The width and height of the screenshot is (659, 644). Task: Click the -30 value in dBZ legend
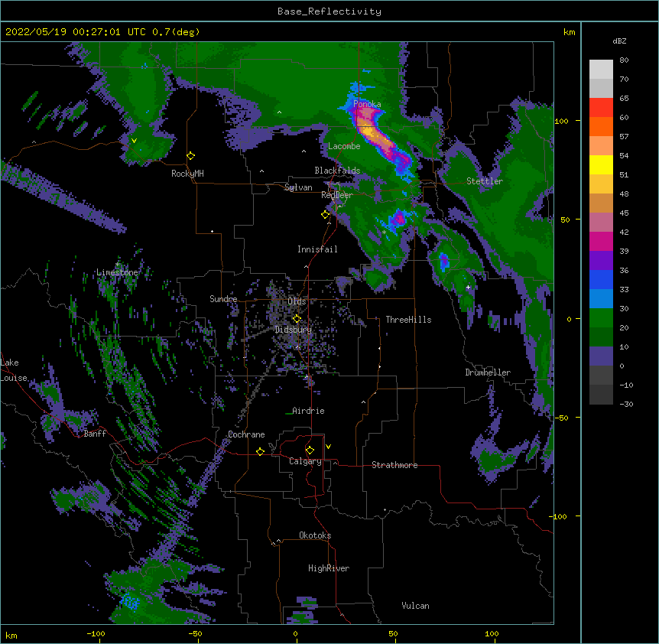tap(626, 405)
